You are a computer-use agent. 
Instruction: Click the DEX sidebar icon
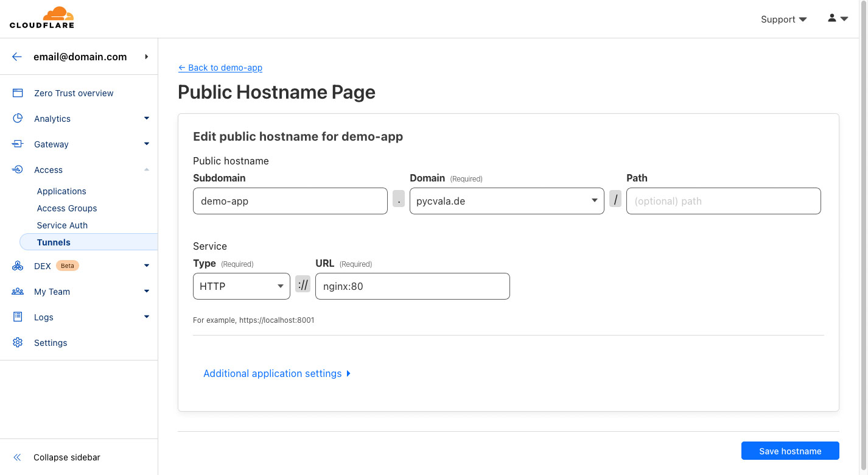click(18, 266)
